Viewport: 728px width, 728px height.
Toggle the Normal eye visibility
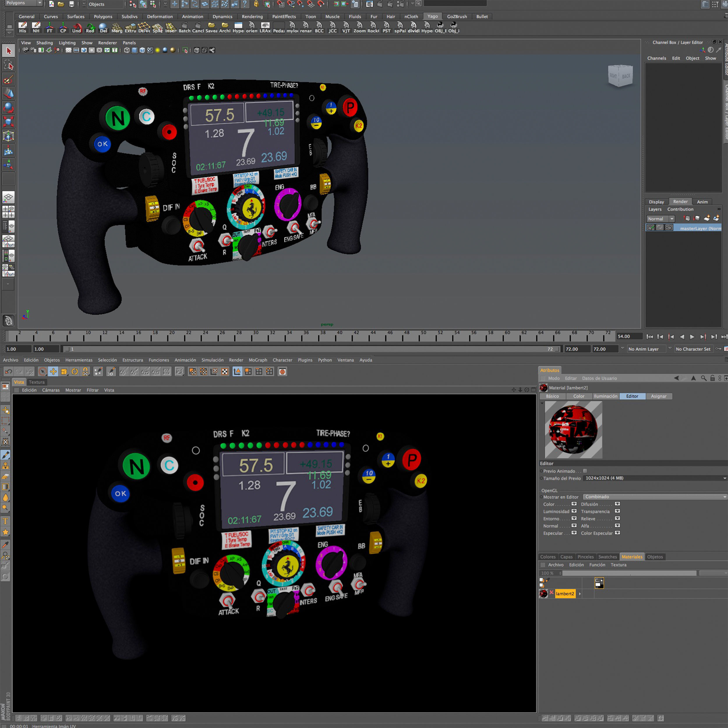coord(574,525)
